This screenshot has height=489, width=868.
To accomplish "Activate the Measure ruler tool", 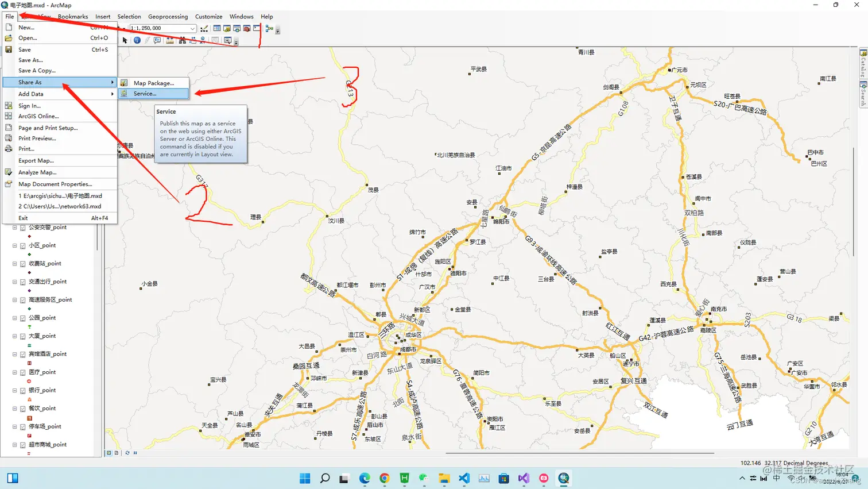I will click(x=170, y=40).
